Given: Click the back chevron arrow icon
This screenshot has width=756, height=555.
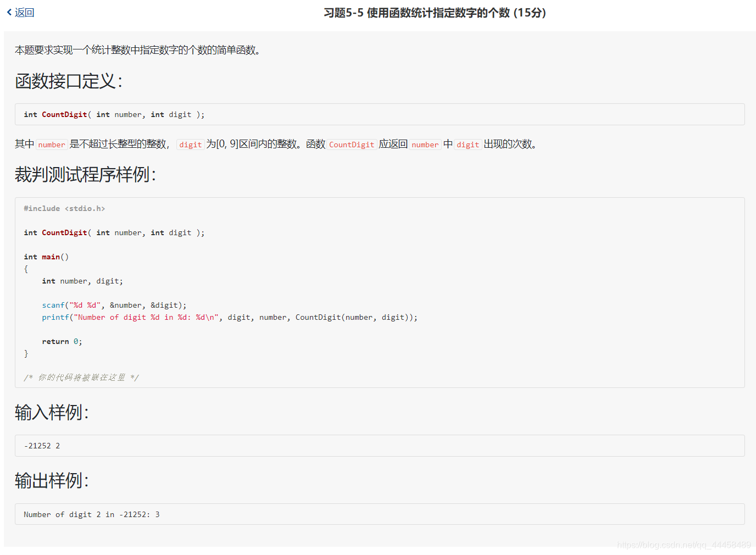Looking at the screenshot, I should coord(9,12).
